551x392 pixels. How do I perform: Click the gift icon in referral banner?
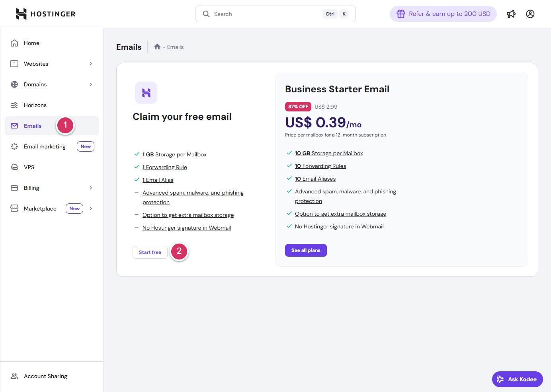(x=401, y=14)
